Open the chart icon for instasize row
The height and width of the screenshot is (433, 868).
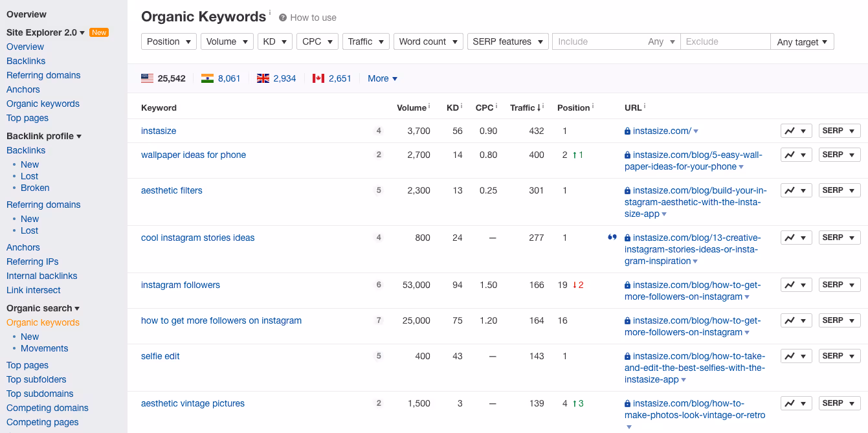796,131
